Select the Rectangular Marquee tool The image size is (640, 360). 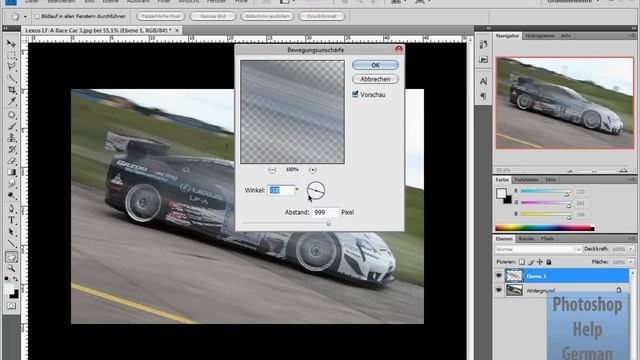click(x=11, y=55)
